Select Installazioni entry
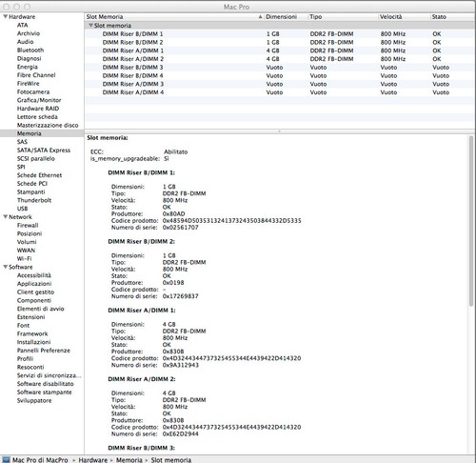Screen dimensions: 476x463 33,342
